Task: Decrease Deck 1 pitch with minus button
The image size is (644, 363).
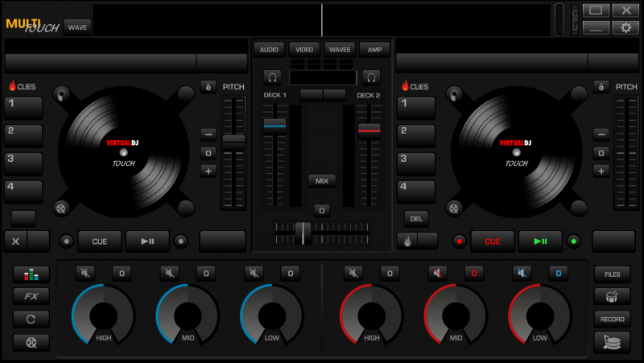Action: coord(208,134)
